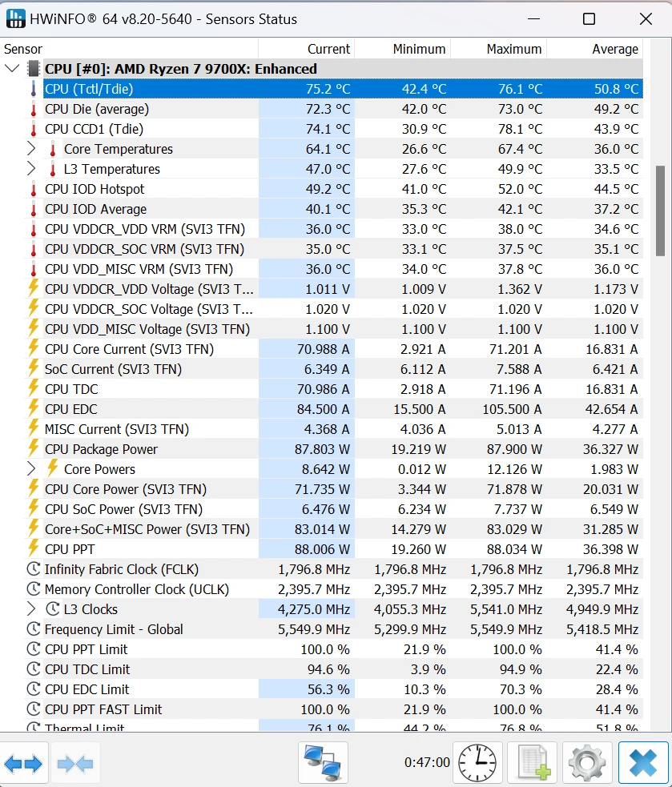The width and height of the screenshot is (672, 787).
Task: Click the log file with plus icon
Action: (533, 763)
